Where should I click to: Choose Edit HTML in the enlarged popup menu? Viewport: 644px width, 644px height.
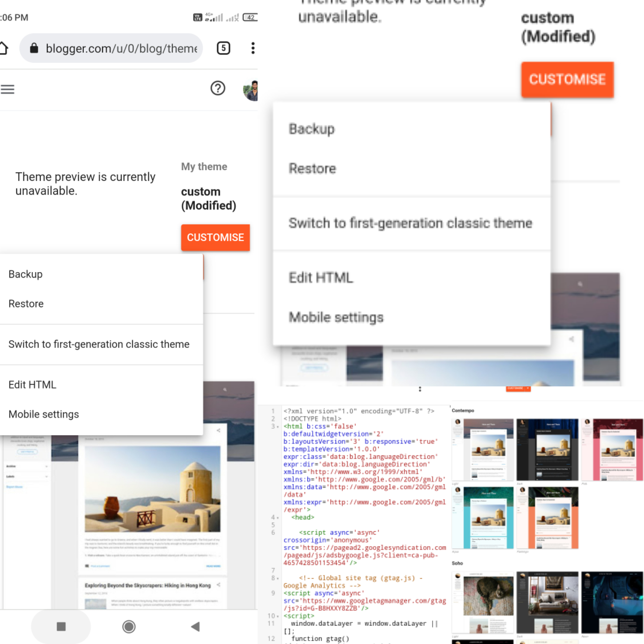pos(412,278)
